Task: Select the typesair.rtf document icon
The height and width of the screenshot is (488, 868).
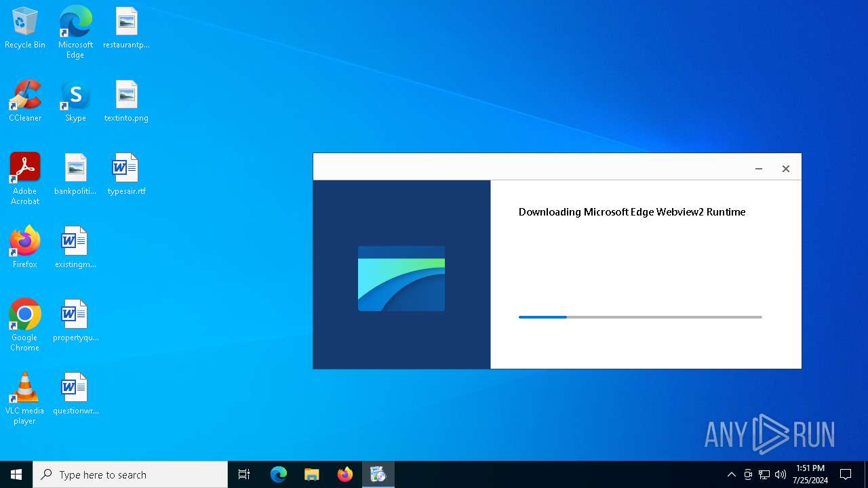Action: [x=126, y=175]
